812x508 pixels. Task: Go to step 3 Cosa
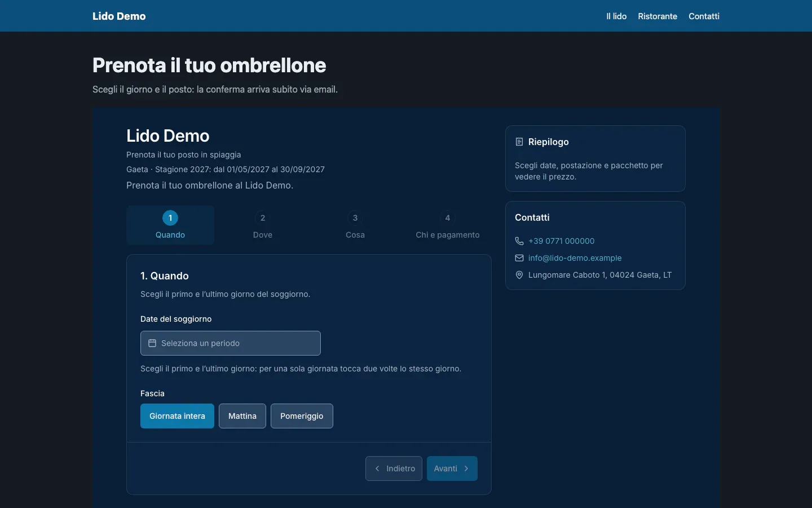[355, 225]
